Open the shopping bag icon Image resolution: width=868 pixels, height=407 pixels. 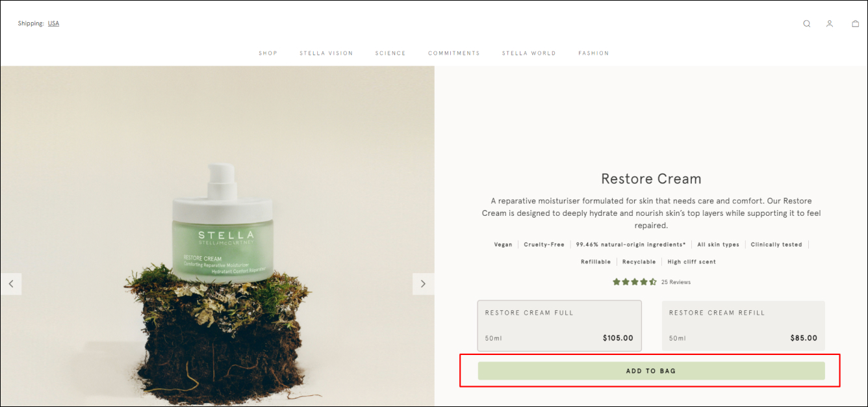click(856, 24)
